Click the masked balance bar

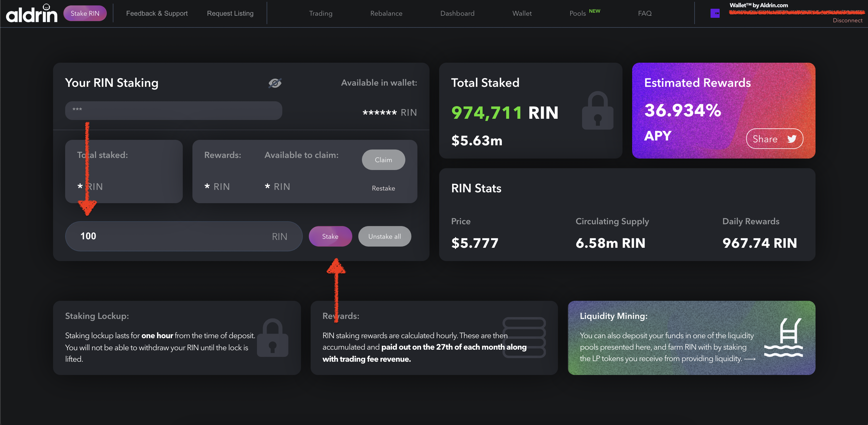173,110
